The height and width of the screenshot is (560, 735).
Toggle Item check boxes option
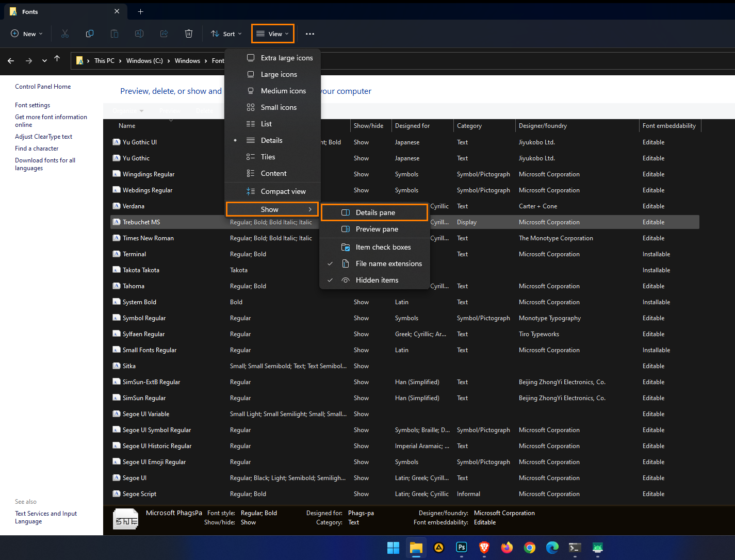tap(375, 247)
